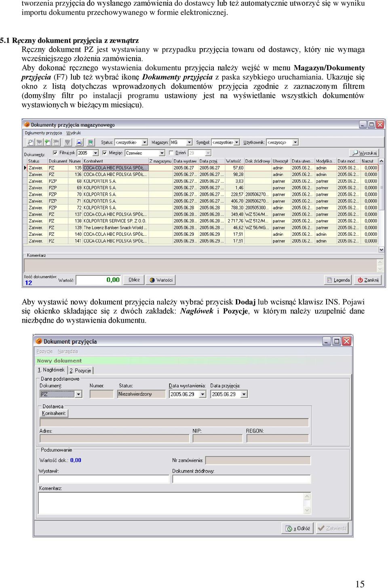
Task: Click the Nr zamówienia field
Action: (258, 460)
